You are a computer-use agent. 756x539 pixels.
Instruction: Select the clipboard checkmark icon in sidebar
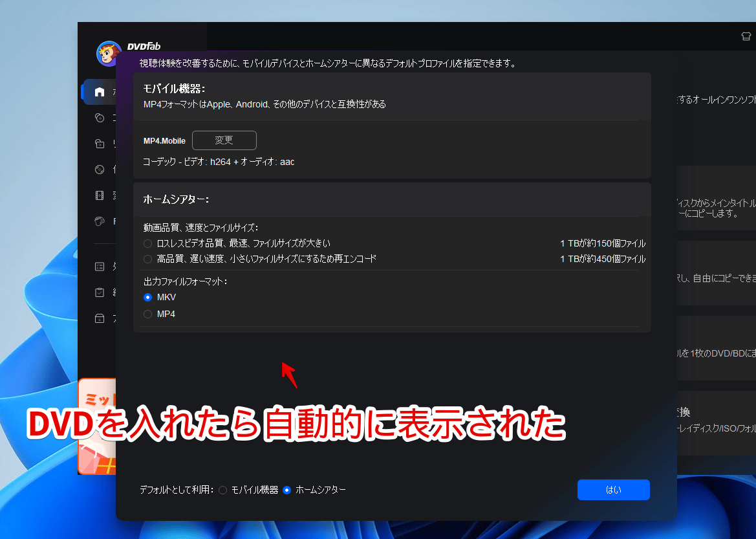100,292
